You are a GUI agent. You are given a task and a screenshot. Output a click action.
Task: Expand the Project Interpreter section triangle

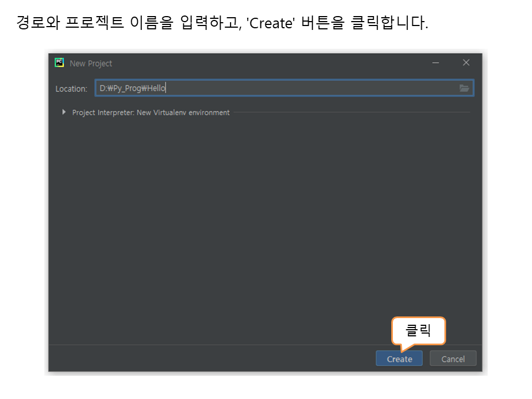tap(64, 112)
